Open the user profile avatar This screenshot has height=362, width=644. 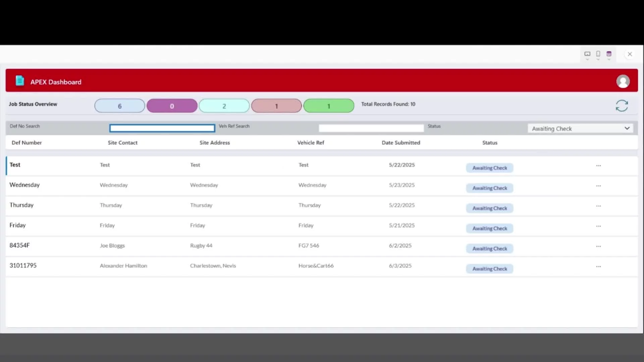point(623,81)
